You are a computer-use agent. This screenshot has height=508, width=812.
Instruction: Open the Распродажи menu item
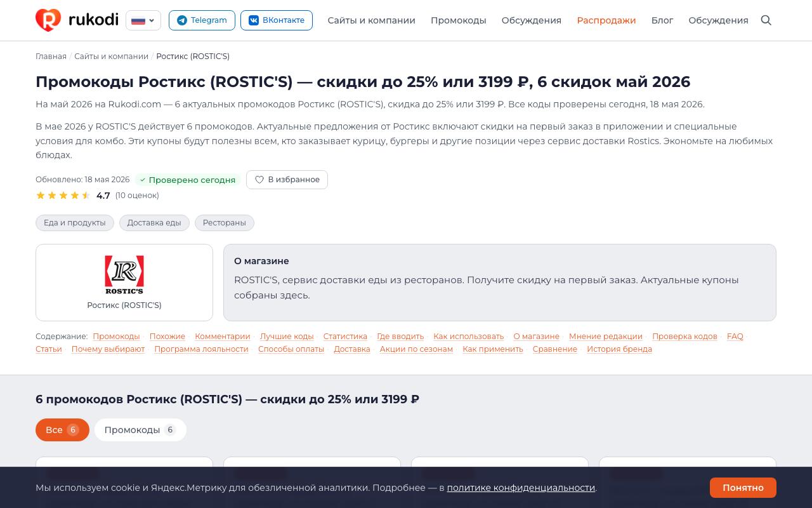pyautogui.click(x=606, y=20)
